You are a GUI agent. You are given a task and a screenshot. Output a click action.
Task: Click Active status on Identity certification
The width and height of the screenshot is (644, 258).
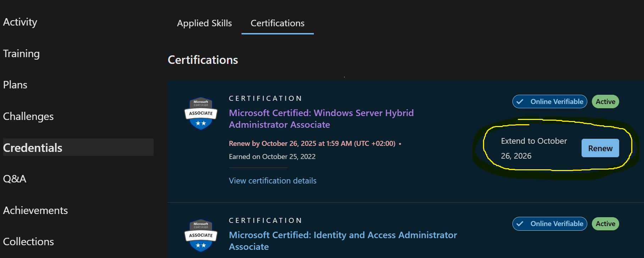[x=605, y=224]
